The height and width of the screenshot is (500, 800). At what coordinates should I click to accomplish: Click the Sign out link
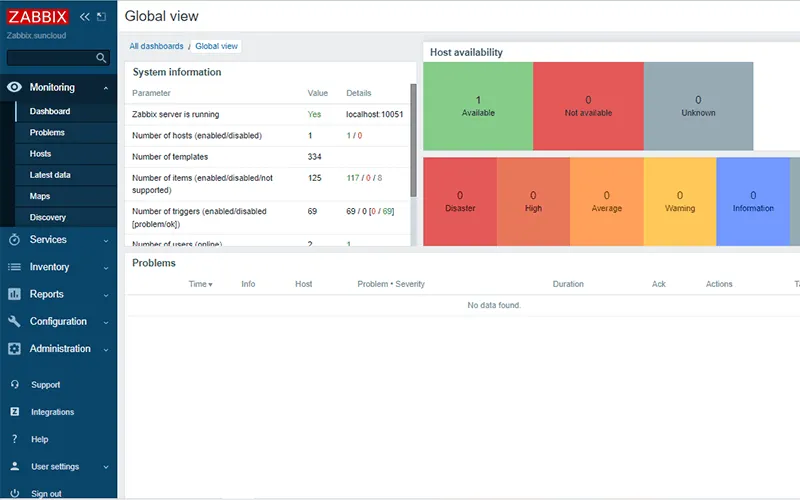(x=46, y=494)
